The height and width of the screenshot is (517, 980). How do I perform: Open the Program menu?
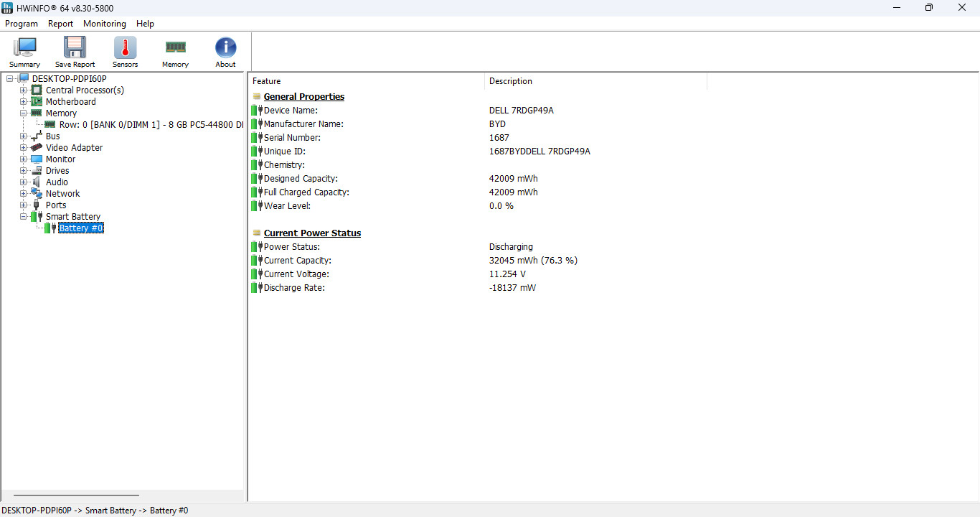[x=22, y=24]
